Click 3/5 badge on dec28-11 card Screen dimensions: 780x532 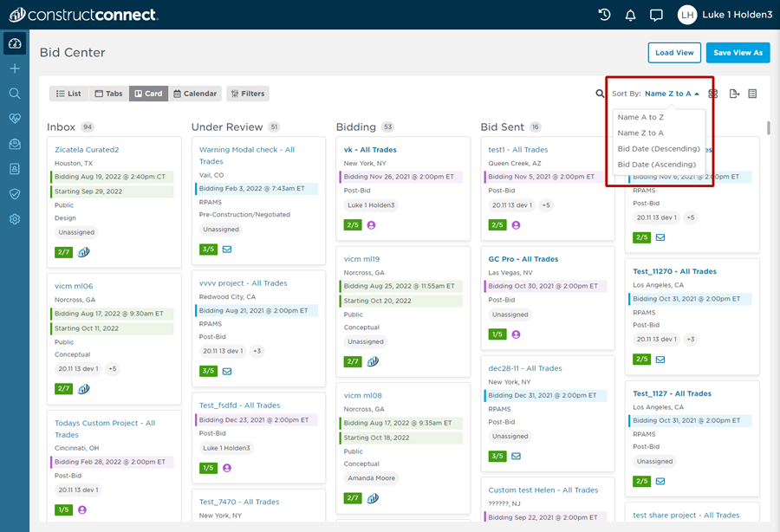[497, 456]
